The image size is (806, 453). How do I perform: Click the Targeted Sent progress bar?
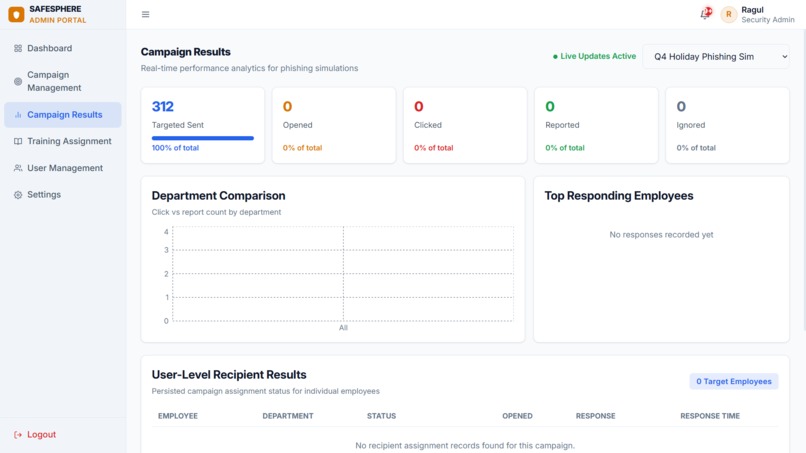click(x=203, y=138)
